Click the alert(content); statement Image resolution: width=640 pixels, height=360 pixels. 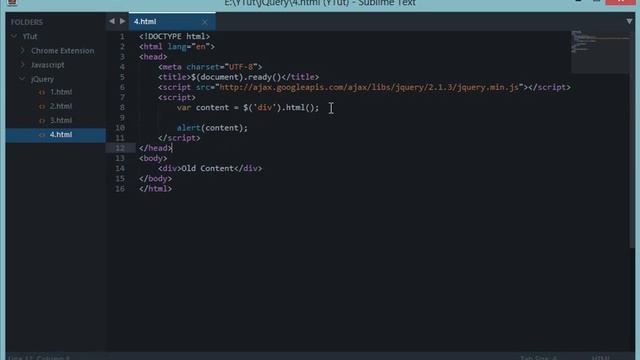pos(212,128)
